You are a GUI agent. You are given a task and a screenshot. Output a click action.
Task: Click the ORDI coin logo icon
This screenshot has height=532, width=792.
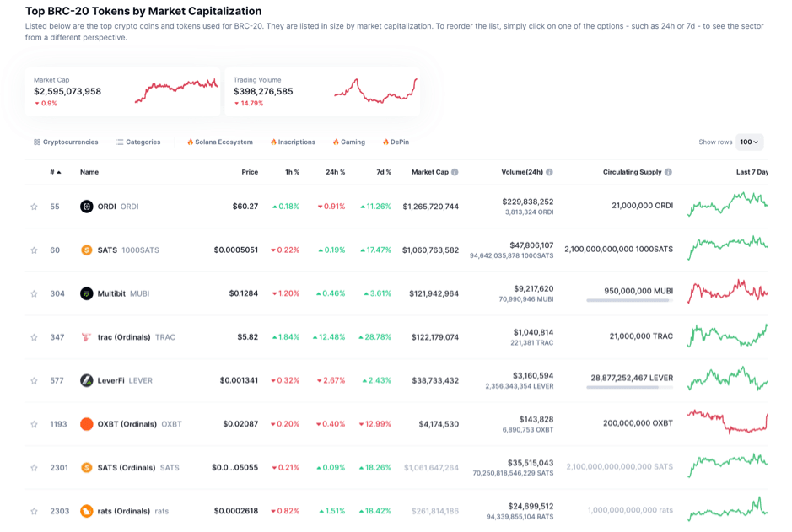coord(86,207)
